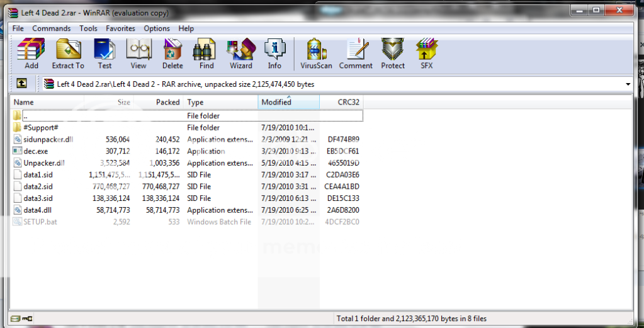Click the sidunpacker.dll file icon
644x328 pixels.
click(x=17, y=139)
